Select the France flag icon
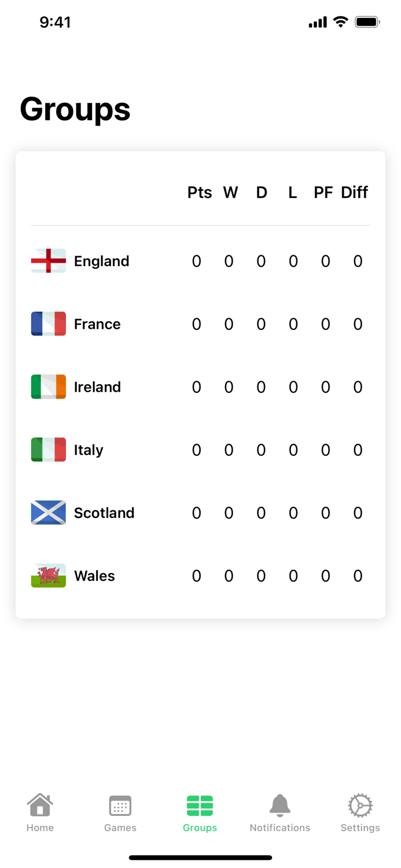 click(48, 324)
